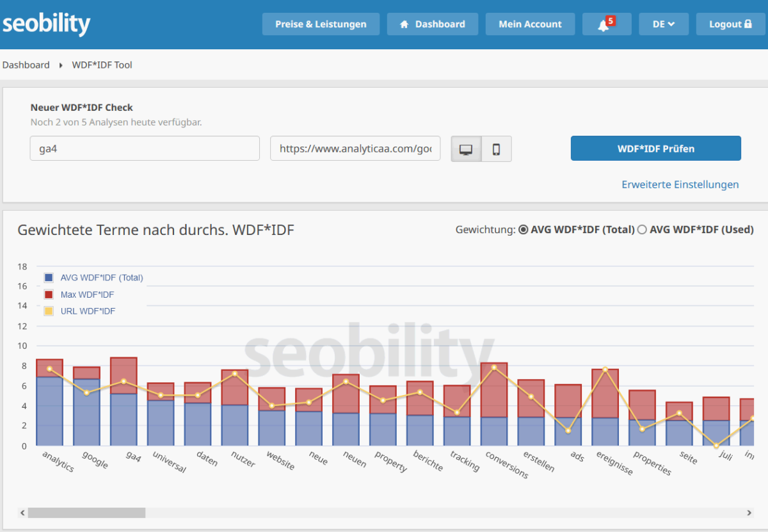Click the keyword input containing ga4

pyautogui.click(x=144, y=148)
